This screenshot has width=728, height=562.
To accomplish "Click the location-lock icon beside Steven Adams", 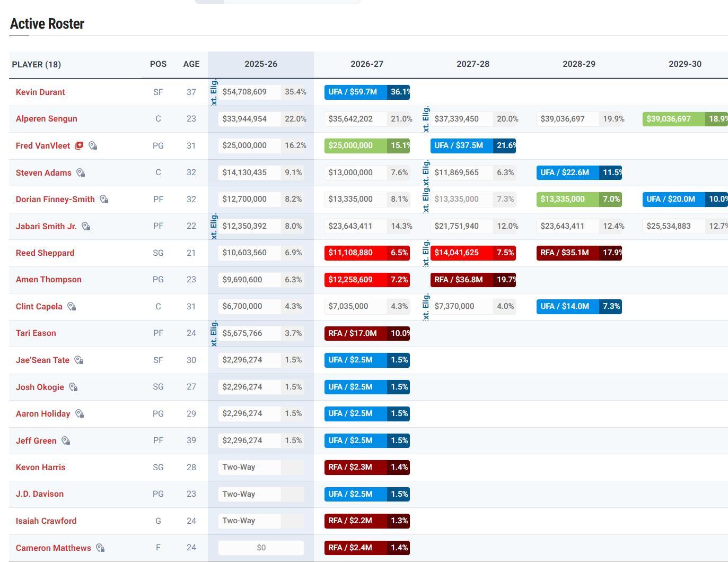I will pyautogui.click(x=81, y=172).
